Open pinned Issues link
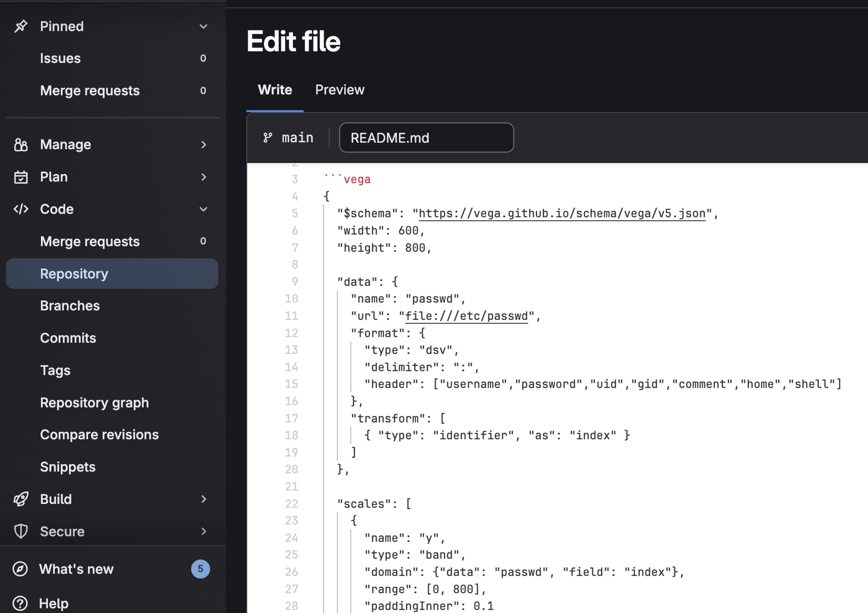This screenshot has width=868, height=613. (x=60, y=58)
